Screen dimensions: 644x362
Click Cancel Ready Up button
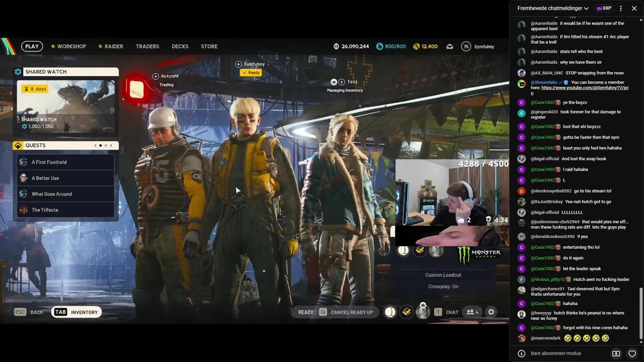pos(347,312)
